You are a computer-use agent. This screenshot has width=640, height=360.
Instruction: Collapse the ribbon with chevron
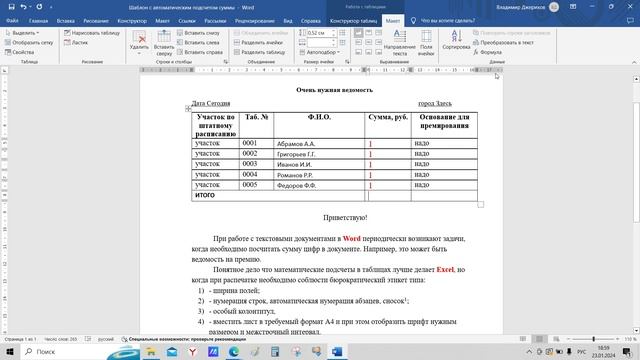(634, 62)
